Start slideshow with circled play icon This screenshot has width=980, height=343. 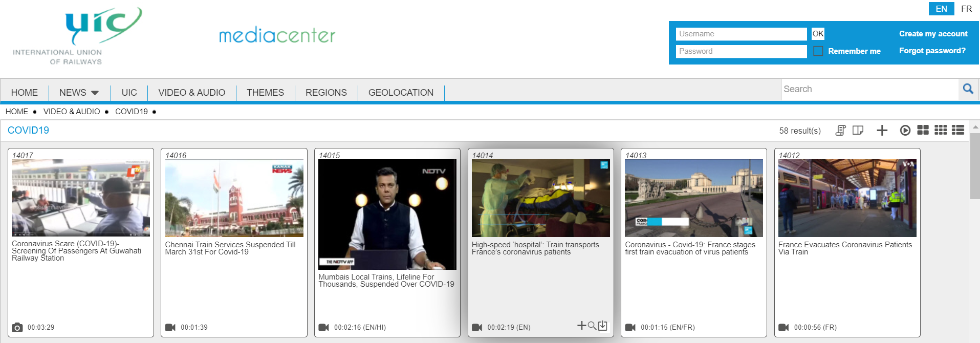905,131
